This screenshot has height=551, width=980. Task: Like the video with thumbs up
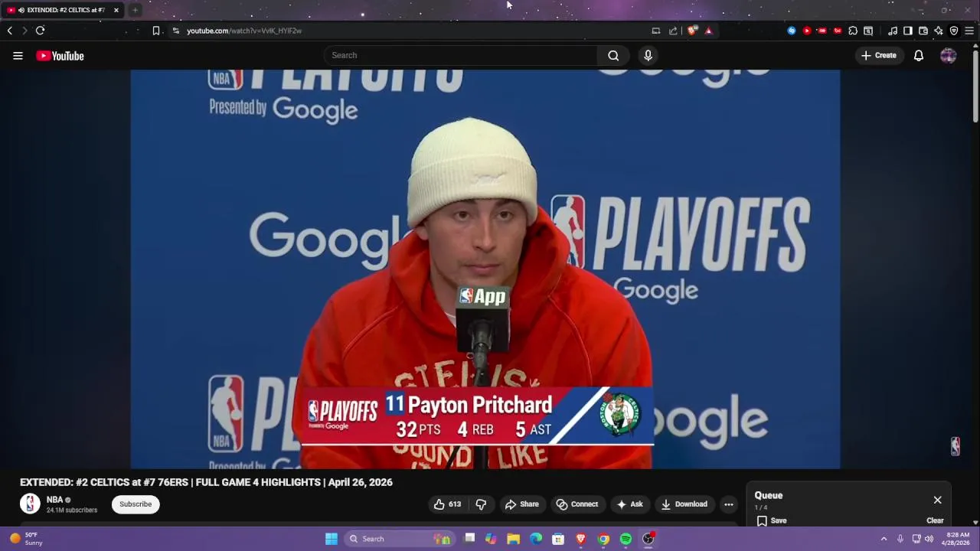(447, 504)
